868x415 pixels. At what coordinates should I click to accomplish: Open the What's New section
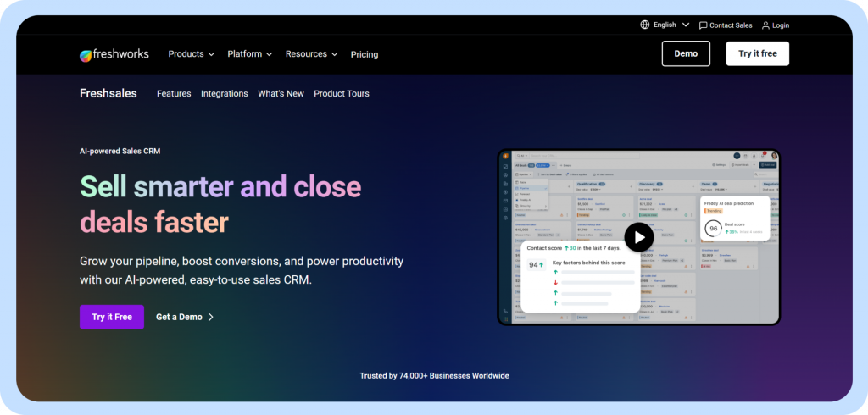(x=281, y=94)
